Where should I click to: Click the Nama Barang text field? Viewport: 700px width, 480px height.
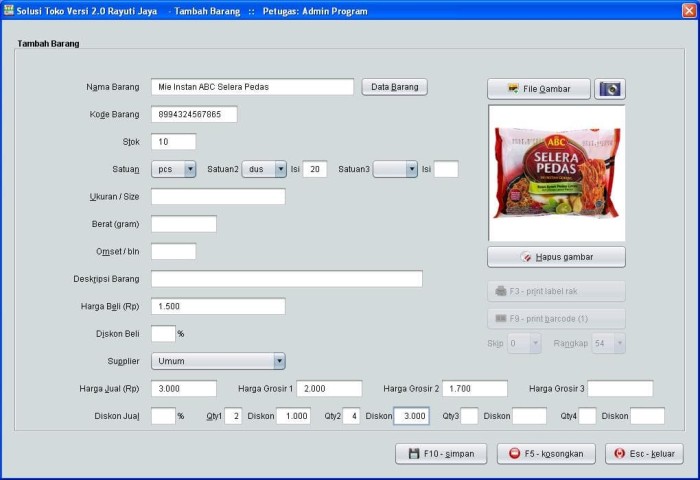[x=252, y=87]
